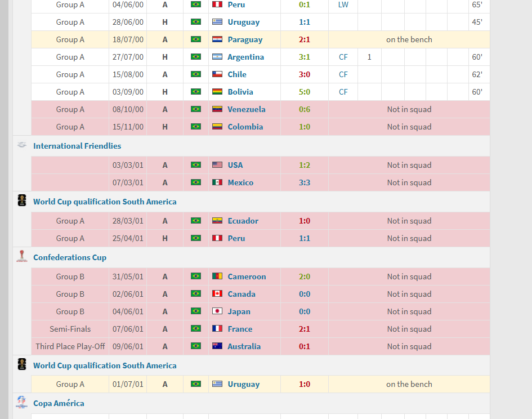The width and height of the screenshot is (532, 419).
Task: Open Japan team link
Action: coord(239,311)
